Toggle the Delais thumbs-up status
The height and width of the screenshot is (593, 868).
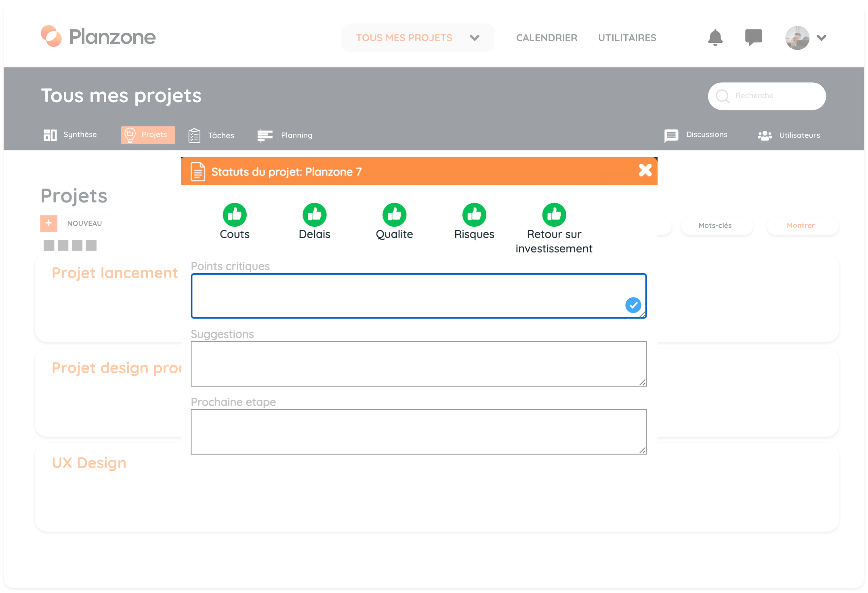pyautogui.click(x=314, y=215)
